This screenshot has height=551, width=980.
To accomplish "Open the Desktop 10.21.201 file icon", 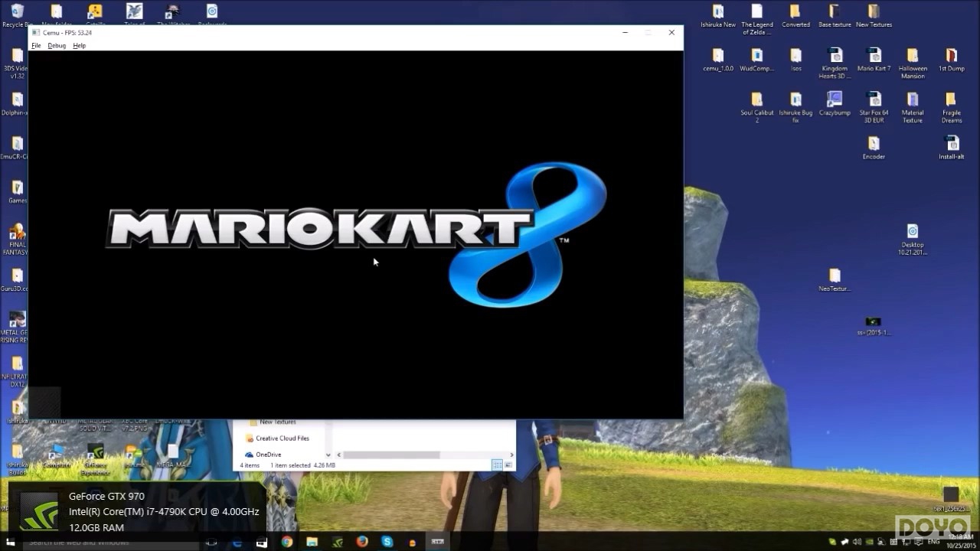I will [x=912, y=240].
